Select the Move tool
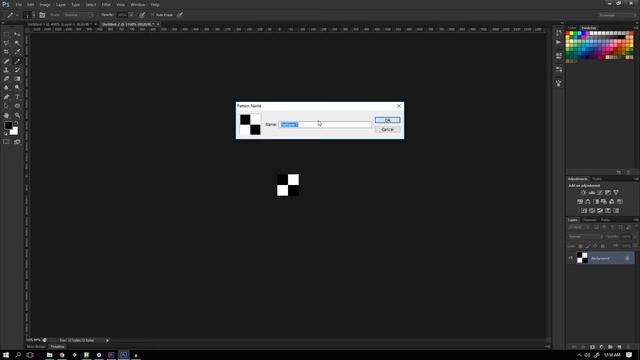This screenshot has width=640, height=360. tap(17, 34)
